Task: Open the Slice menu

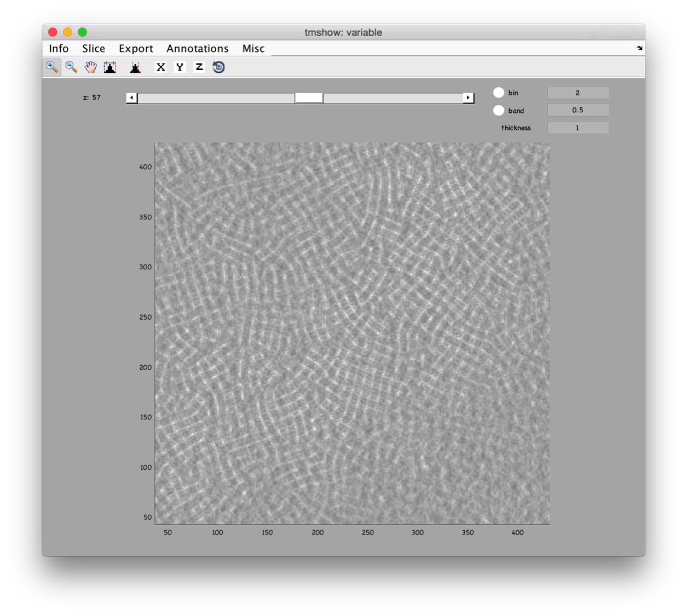Action: tap(94, 49)
